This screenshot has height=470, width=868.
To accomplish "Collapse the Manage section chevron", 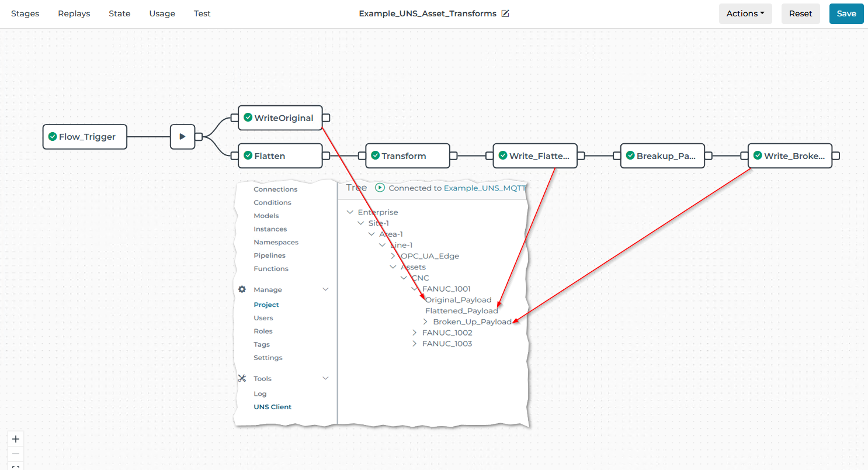I will coord(325,289).
